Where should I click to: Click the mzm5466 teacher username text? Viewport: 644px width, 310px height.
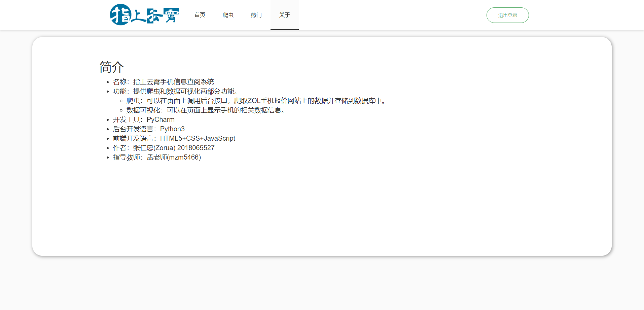[x=184, y=157]
